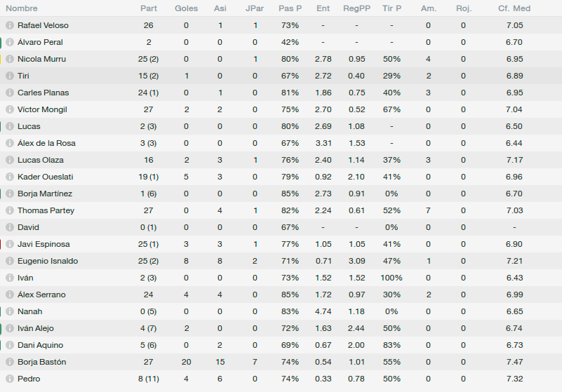Open the info icon for David

(x=10, y=227)
